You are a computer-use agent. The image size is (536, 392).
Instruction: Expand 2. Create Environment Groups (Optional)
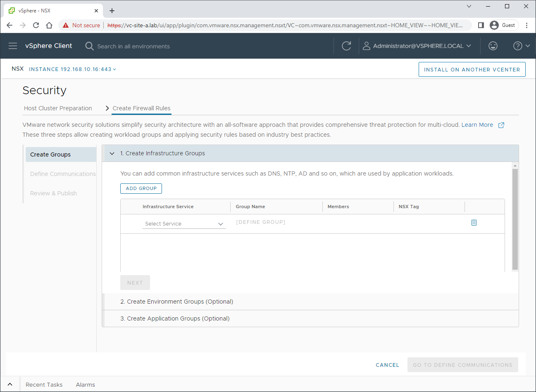point(310,302)
